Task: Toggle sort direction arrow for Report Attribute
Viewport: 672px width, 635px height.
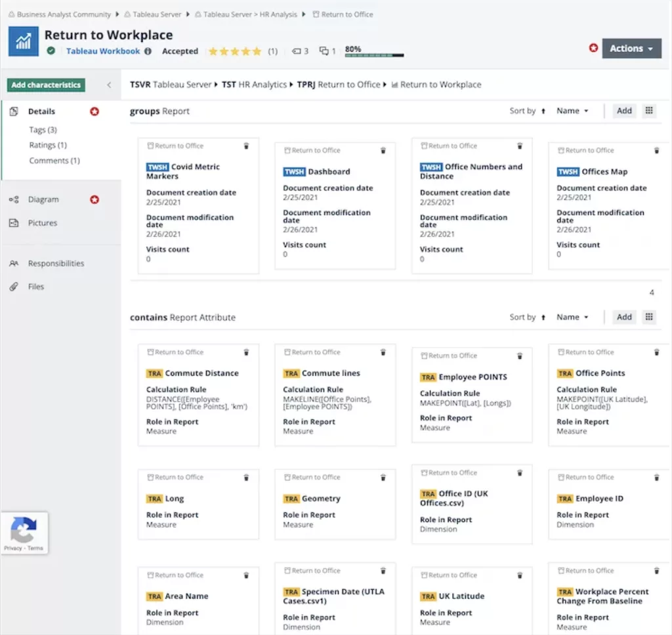Action: click(x=543, y=317)
